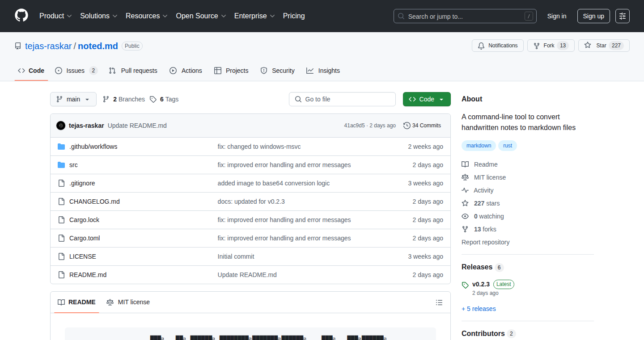Screen dimensions: 644x340
Task: Expand the Product menu
Action: click(x=55, y=16)
